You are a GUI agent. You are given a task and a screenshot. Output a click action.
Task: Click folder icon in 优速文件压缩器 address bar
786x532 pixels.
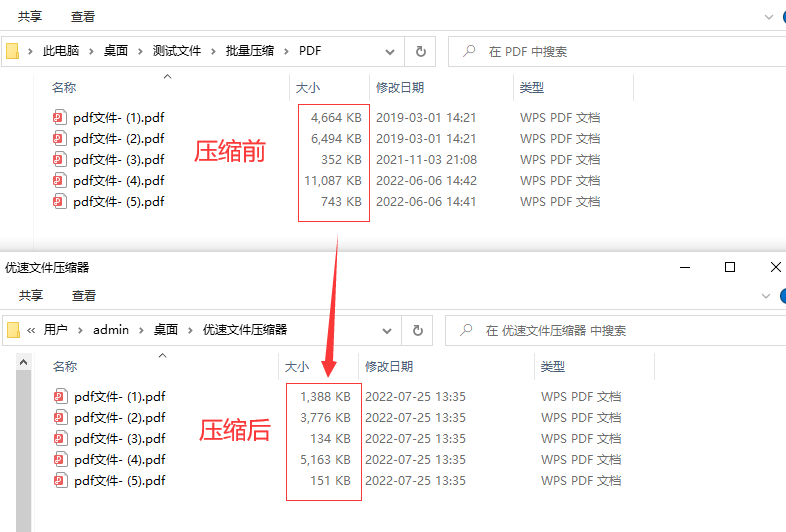(14, 330)
